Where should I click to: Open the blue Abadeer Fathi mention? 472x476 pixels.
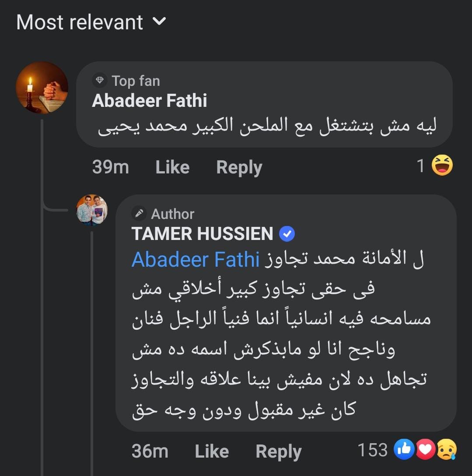[196, 259]
